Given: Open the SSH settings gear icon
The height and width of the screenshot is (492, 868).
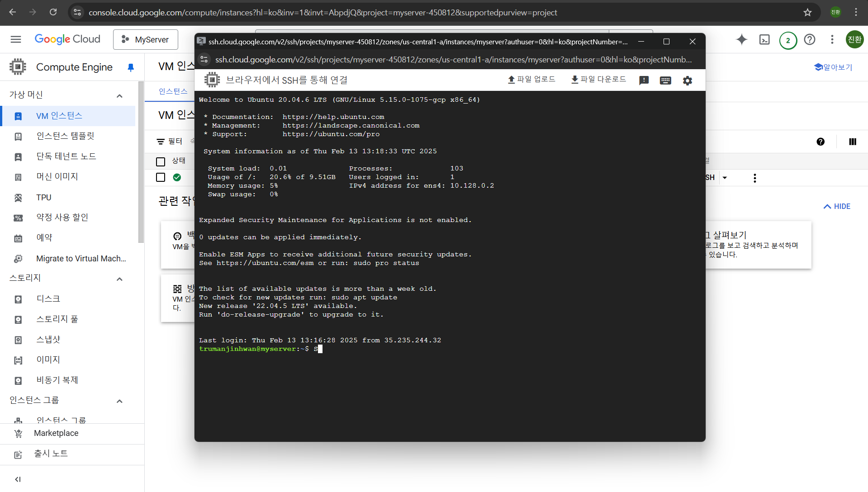Looking at the screenshot, I should [687, 80].
